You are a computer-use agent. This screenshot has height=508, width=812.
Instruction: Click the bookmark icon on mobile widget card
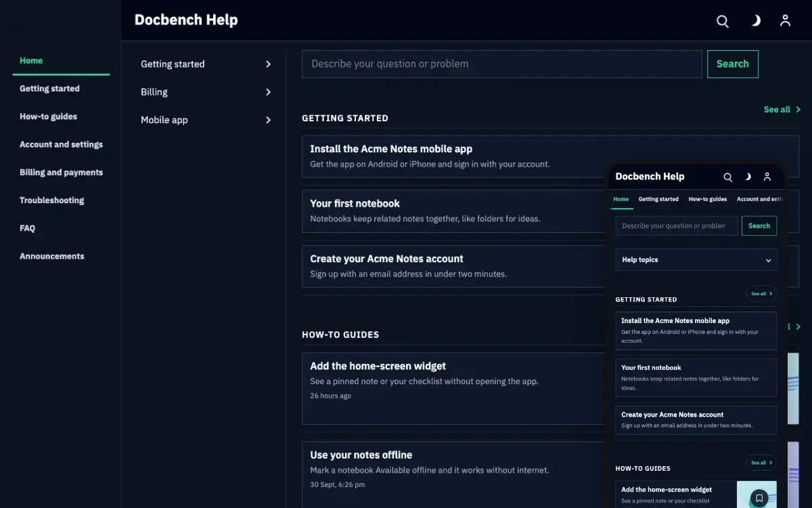[x=759, y=498]
